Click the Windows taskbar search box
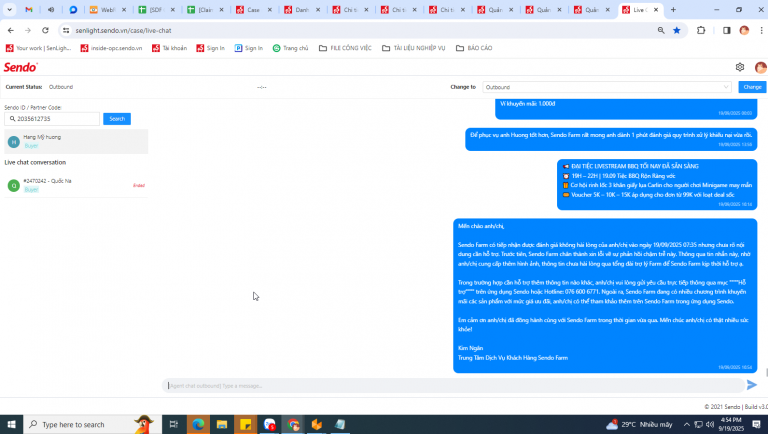Viewport: 768px width, 434px height. (92, 424)
